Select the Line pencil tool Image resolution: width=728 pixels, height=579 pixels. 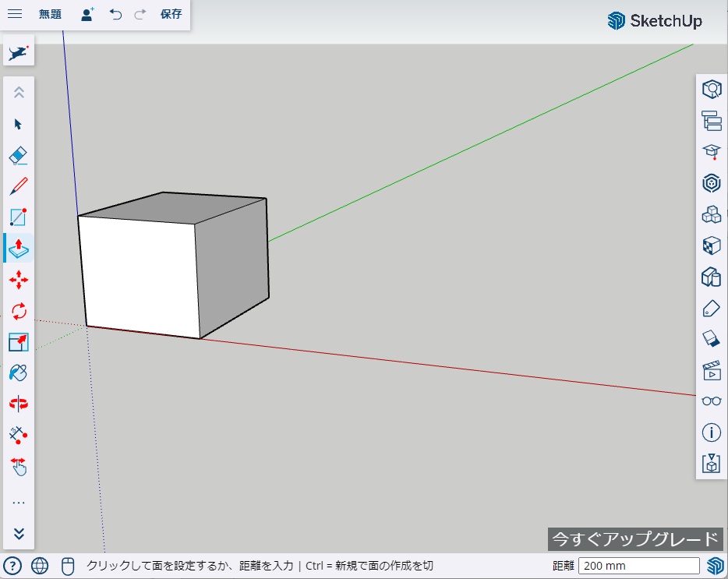click(19, 186)
